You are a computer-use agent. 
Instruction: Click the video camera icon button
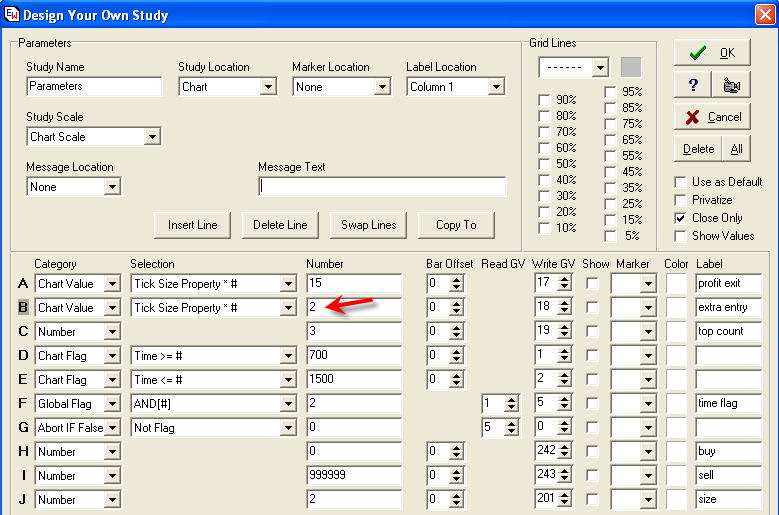pyautogui.click(x=731, y=85)
